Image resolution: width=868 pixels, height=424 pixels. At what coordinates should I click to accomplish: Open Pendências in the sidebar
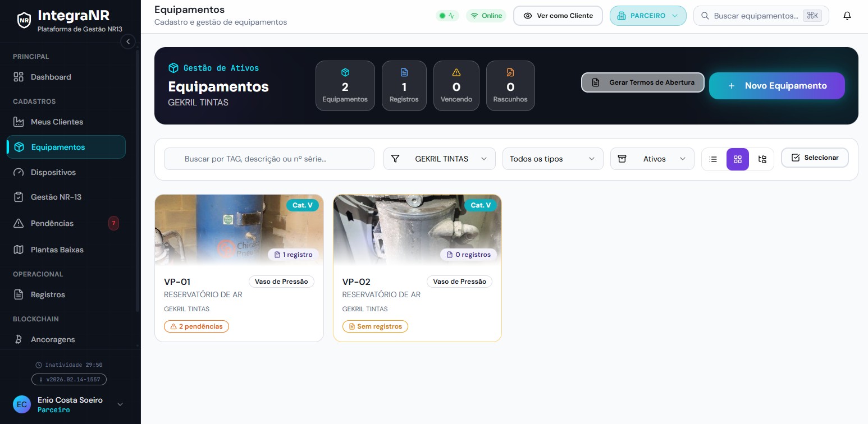66,223
